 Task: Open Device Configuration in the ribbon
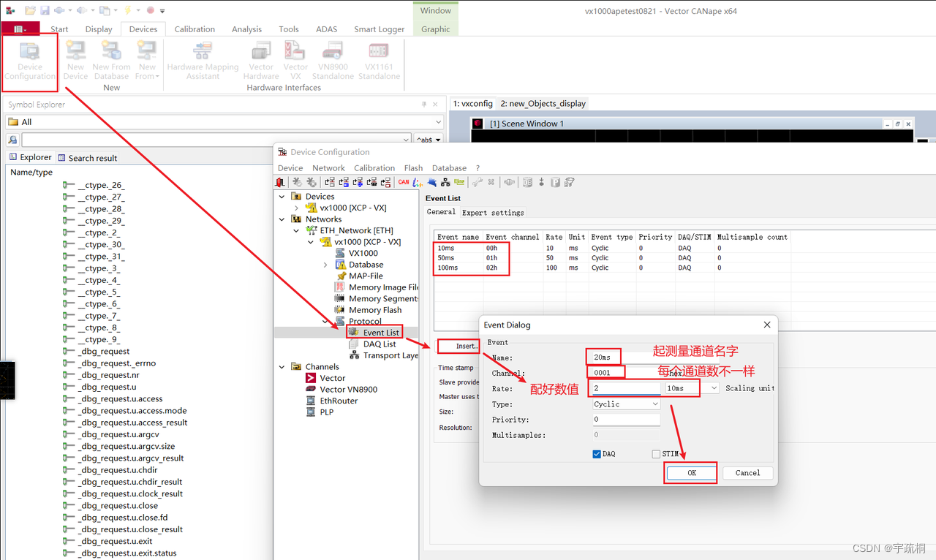tap(30, 61)
